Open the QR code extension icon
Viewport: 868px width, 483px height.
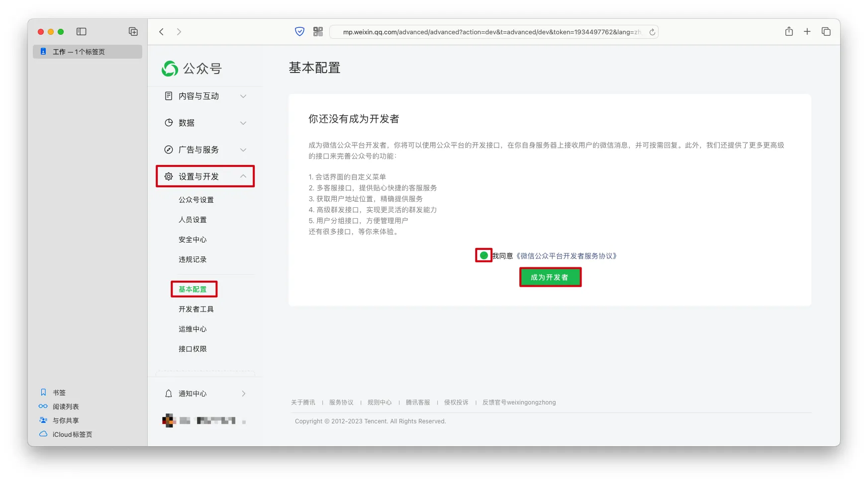tap(318, 32)
